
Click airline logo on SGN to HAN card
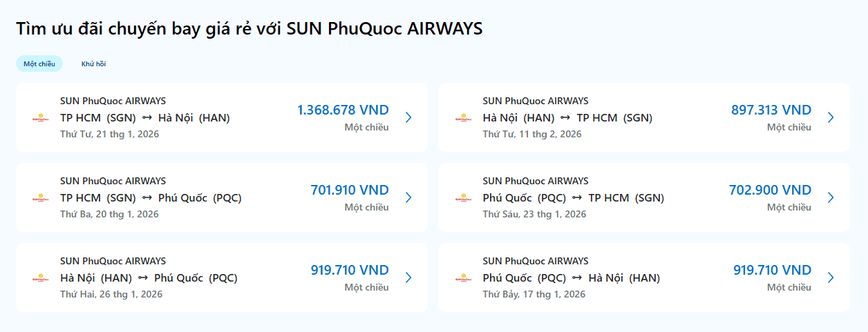tap(39, 118)
